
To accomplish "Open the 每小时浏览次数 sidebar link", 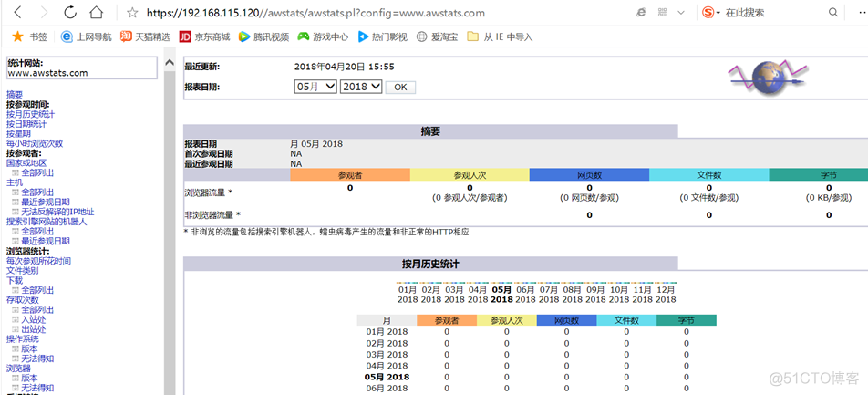I will (35, 143).
